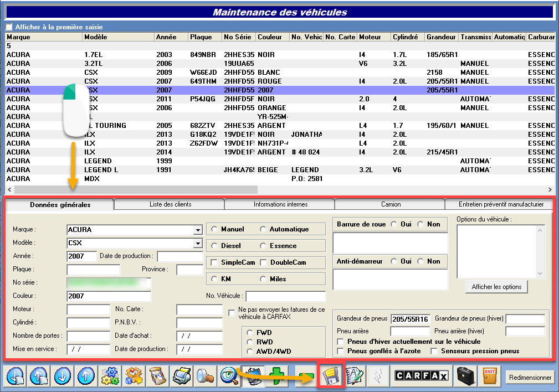Click the No. Véhicule input field
Image resolution: width=559 pixels, height=392 pixels.
(285, 296)
